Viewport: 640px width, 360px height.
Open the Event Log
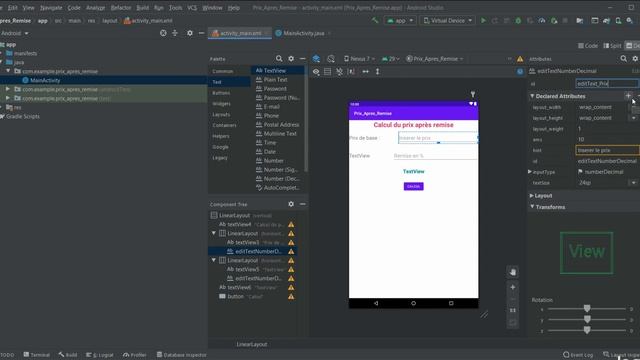pyautogui.click(x=578, y=355)
